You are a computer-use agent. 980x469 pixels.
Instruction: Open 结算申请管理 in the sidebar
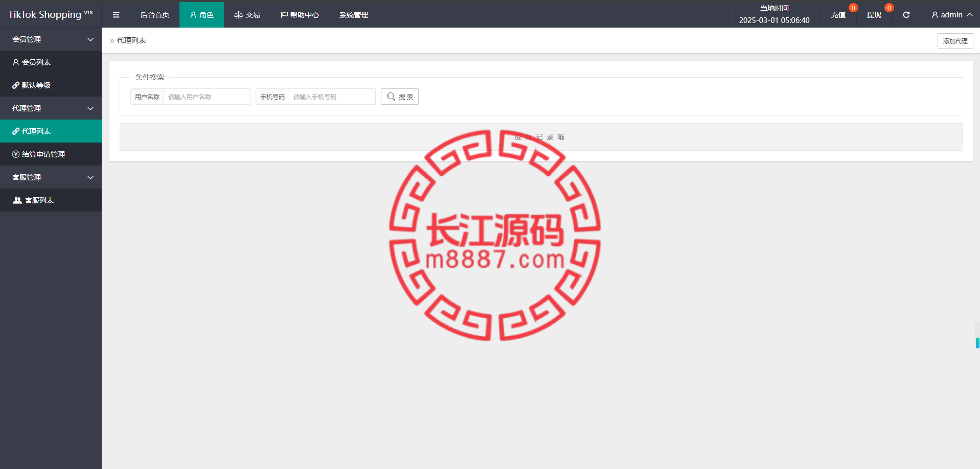pyautogui.click(x=51, y=154)
